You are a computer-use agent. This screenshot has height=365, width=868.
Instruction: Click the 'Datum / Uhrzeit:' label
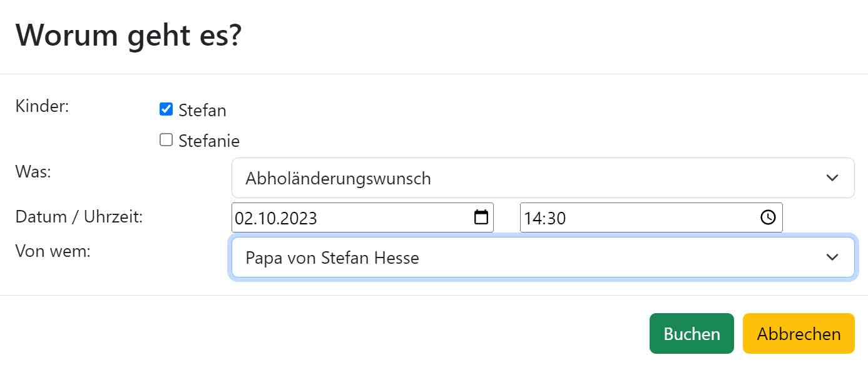[x=78, y=216]
